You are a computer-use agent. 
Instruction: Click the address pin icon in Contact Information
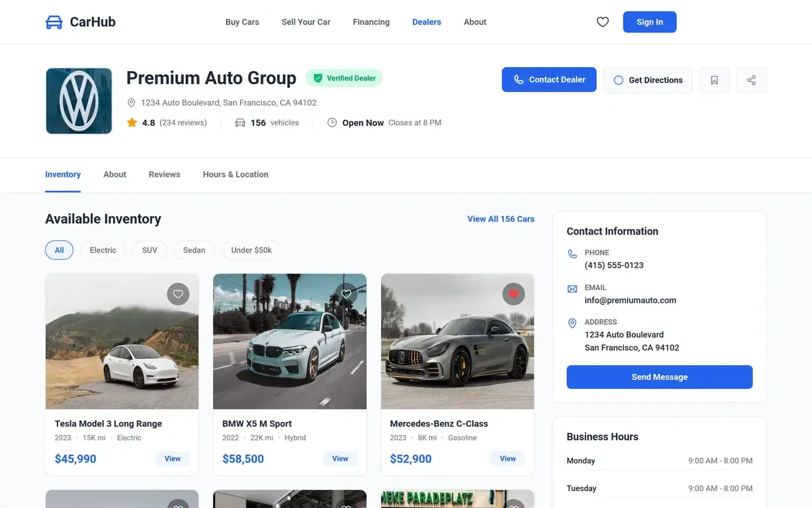pos(572,324)
